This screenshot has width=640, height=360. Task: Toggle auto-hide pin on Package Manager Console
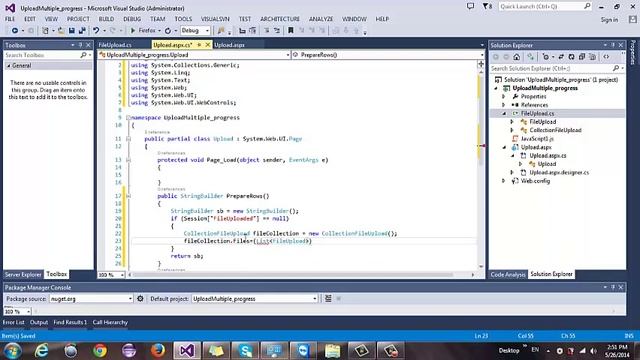tap(613, 287)
